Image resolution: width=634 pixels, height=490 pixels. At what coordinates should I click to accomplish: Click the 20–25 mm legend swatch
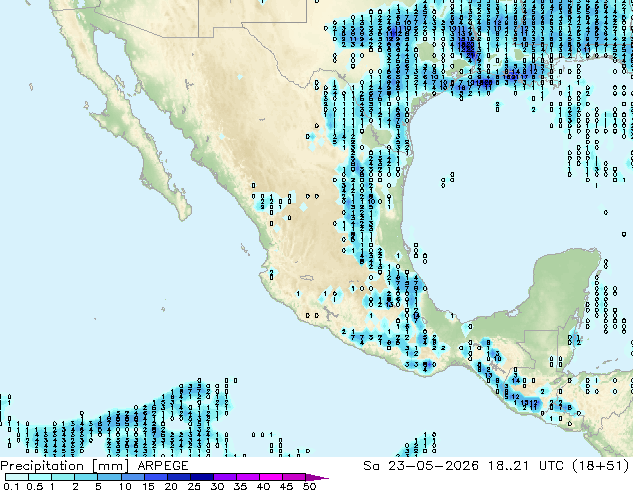pyautogui.click(x=178, y=477)
